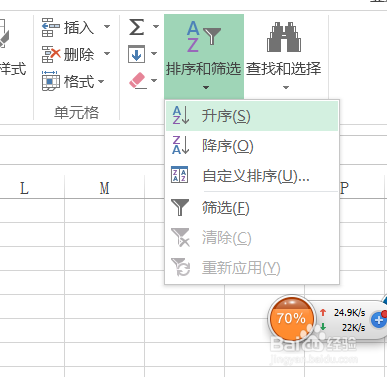The image size is (387, 377).
Task: Select column M header
Action: point(104,188)
